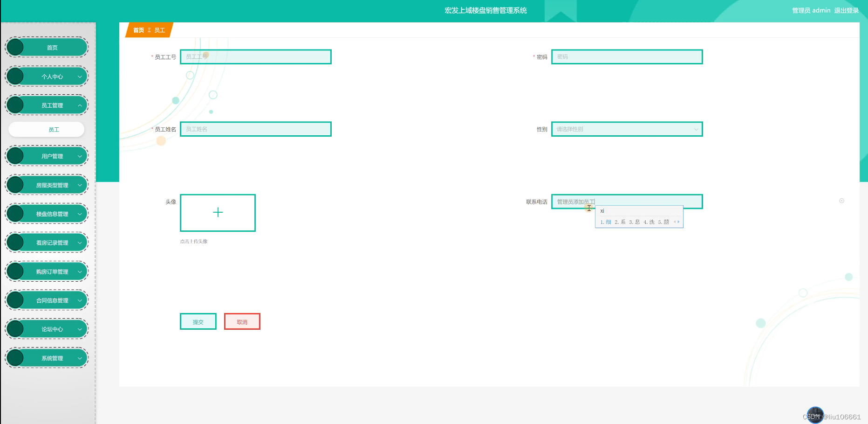Image resolution: width=868 pixels, height=424 pixels.
Task: Click the dark circle icon beside 合同信息管理
Action: tap(15, 301)
